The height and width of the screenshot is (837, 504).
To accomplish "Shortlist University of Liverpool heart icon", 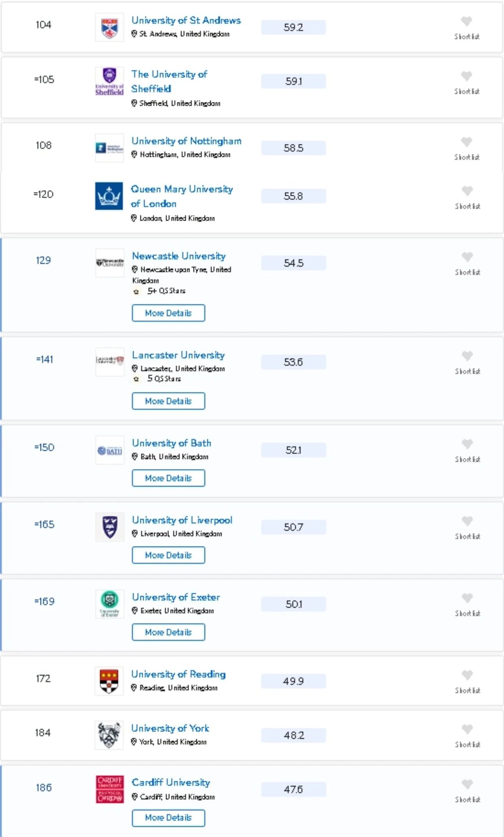I will pos(467,521).
